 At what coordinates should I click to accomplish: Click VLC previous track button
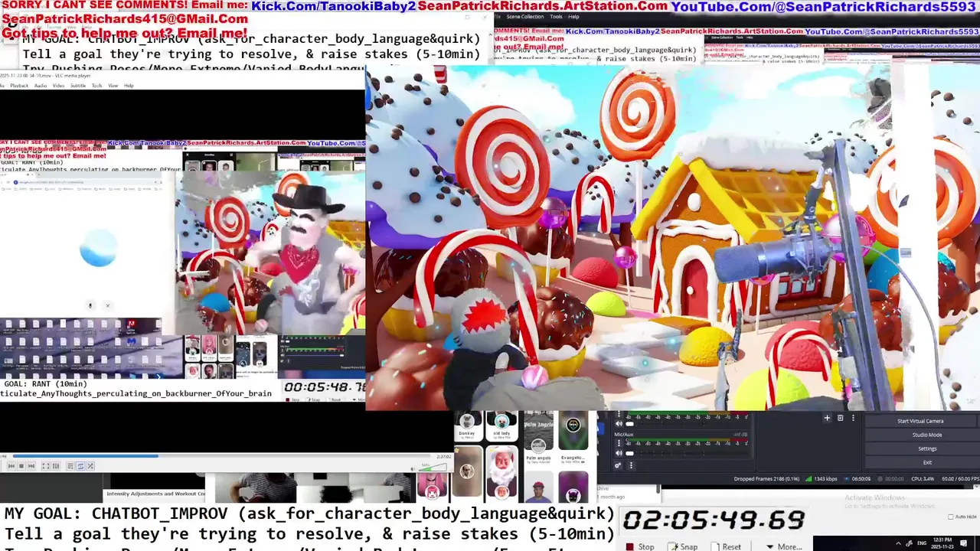[11, 466]
